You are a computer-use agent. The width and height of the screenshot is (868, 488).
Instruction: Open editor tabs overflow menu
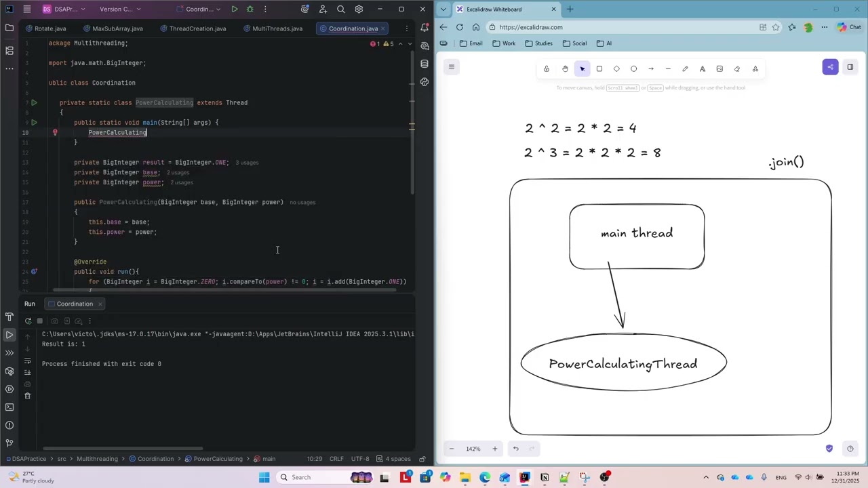pos(406,28)
